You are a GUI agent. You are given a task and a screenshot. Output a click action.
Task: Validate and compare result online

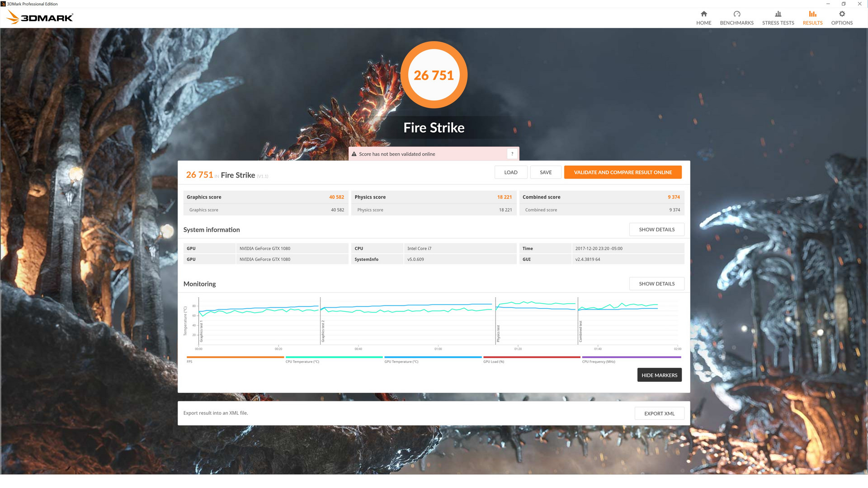point(623,172)
